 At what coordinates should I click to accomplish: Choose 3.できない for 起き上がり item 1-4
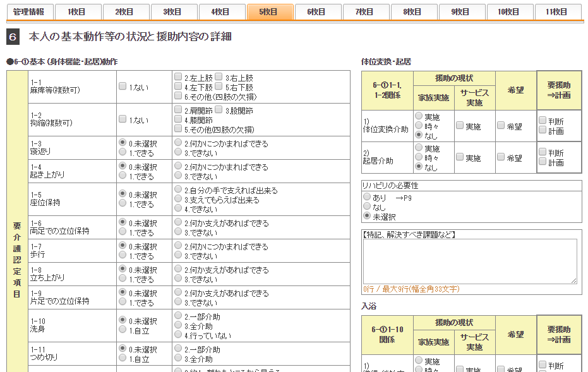click(179, 177)
